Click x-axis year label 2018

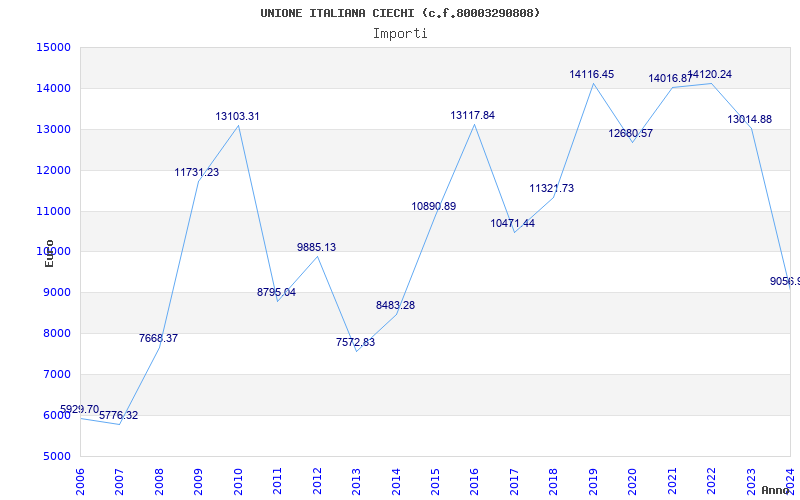(554, 481)
